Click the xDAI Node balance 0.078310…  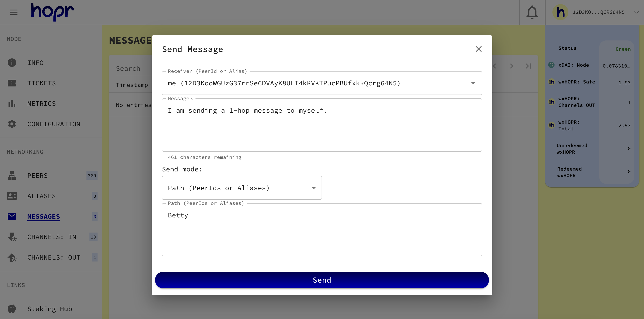pos(616,66)
